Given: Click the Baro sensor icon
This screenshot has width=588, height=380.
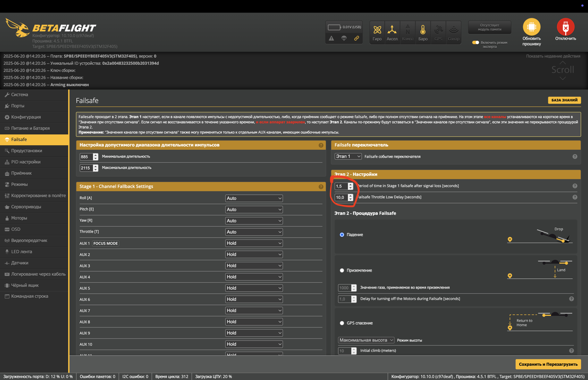Looking at the screenshot, I should (x=423, y=32).
